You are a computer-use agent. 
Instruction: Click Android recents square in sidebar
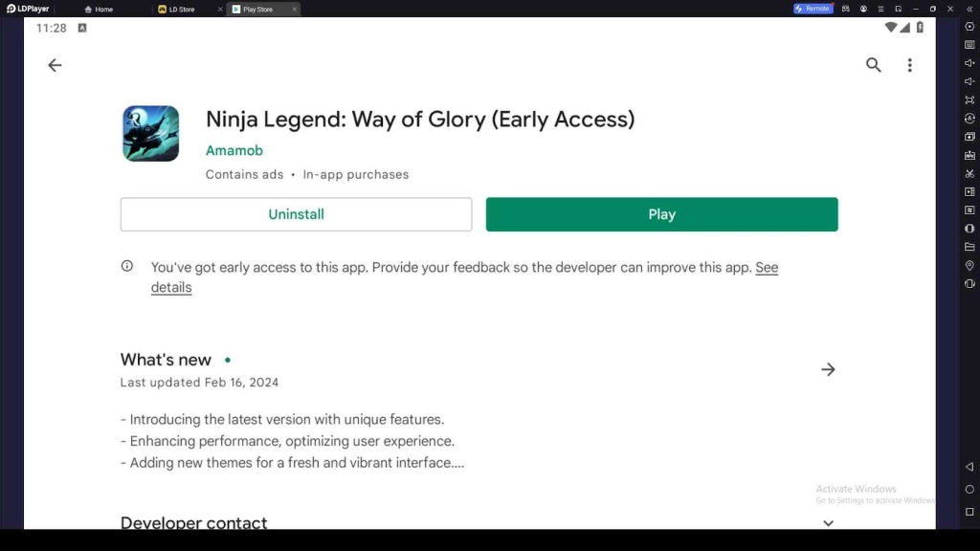point(969,512)
